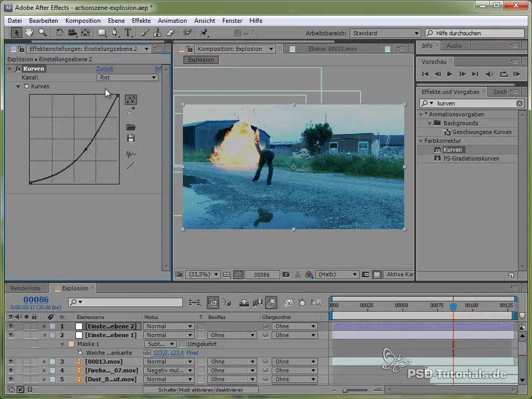This screenshot has width=532, height=399.
Task: Select the Rotation tool
Action: click(x=59, y=33)
